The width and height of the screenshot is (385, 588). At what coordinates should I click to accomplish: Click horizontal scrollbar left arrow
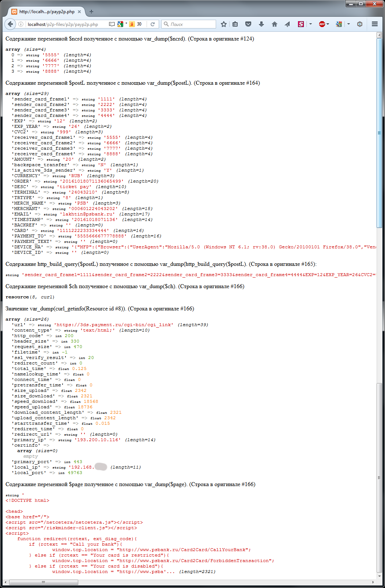5,582
